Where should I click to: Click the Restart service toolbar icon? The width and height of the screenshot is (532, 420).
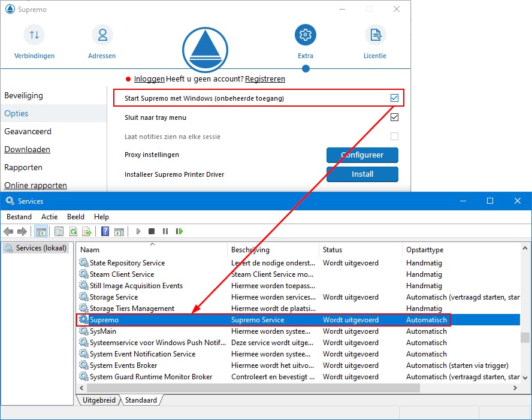(x=179, y=231)
